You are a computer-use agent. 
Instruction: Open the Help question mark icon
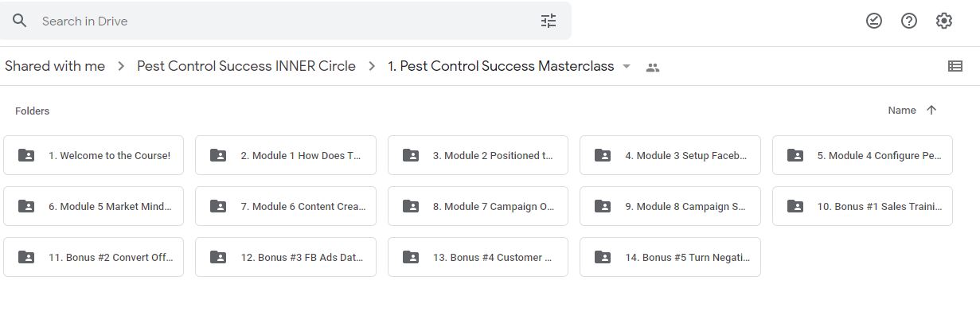909,21
